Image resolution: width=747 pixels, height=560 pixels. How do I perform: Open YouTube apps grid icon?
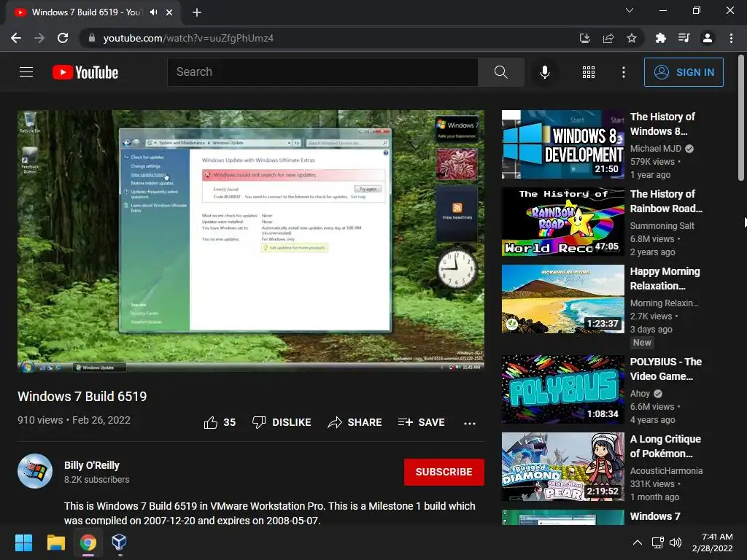coord(589,72)
